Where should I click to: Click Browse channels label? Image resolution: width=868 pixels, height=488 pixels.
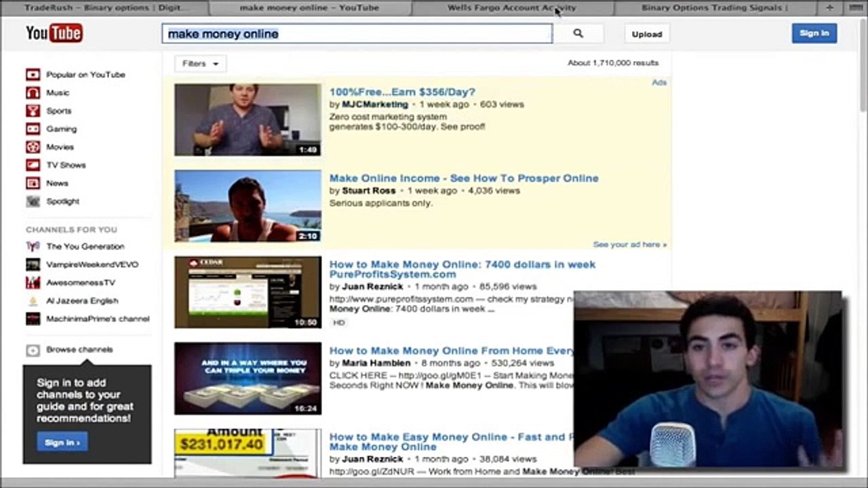click(79, 350)
